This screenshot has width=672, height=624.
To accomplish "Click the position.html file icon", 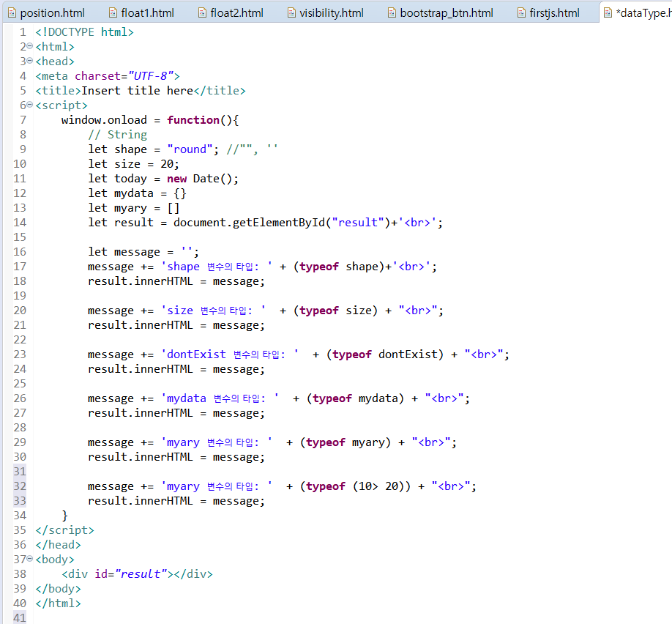I will 12,13.
